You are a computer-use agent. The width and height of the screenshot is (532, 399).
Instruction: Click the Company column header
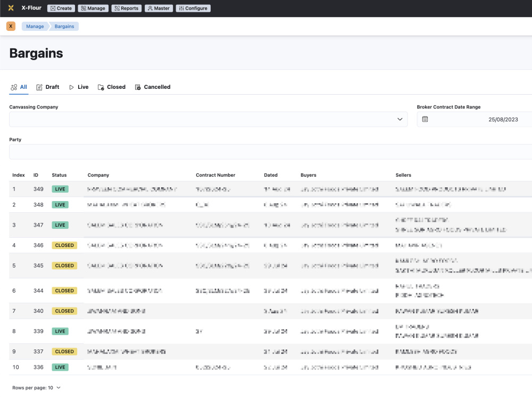point(98,175)
